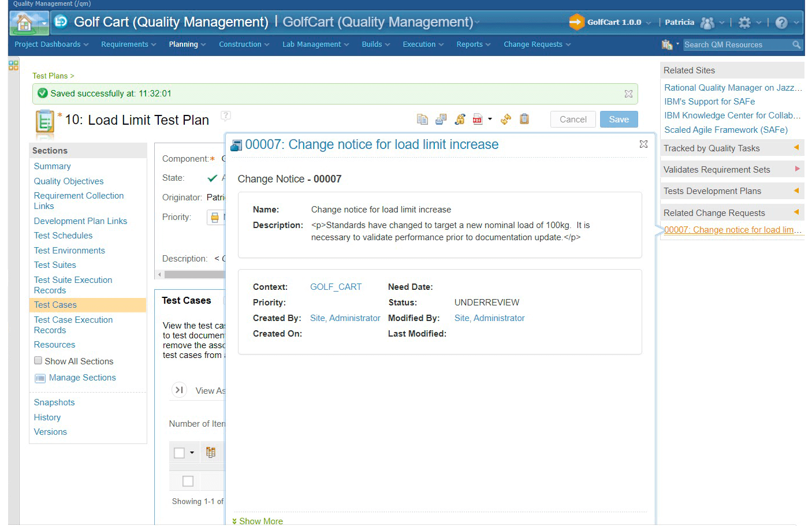Screen dimensions: 812x526
Task: Open the 00007 change notice title link
Action: [x=372, y=144]
